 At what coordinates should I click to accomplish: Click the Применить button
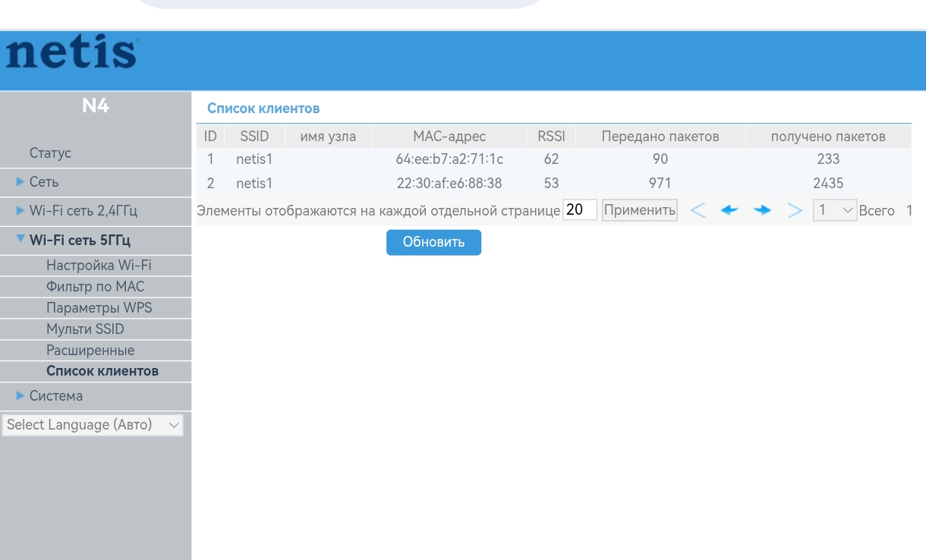tap(639, 210)
